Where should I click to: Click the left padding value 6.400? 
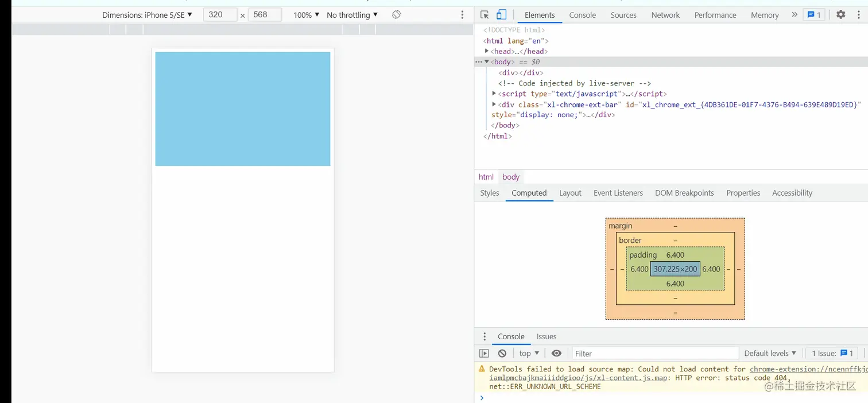pyautogui.click(x=640, y=269)
